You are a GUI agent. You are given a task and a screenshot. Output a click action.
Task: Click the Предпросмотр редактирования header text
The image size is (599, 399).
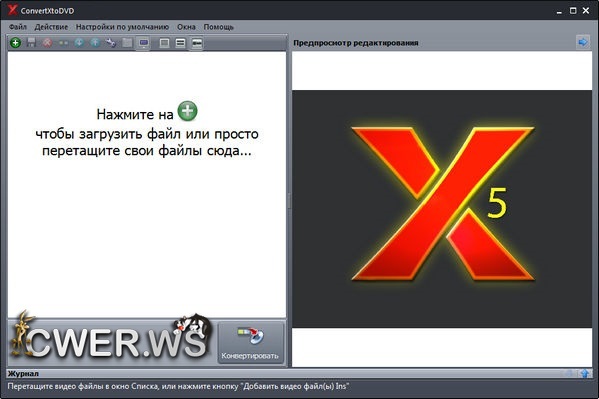point(356,43)
